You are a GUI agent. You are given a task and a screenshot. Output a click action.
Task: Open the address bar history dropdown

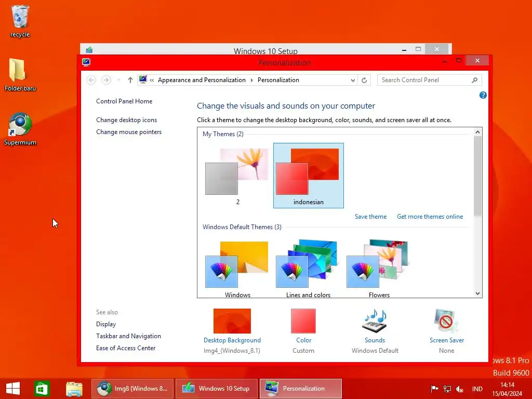[353, 80]
